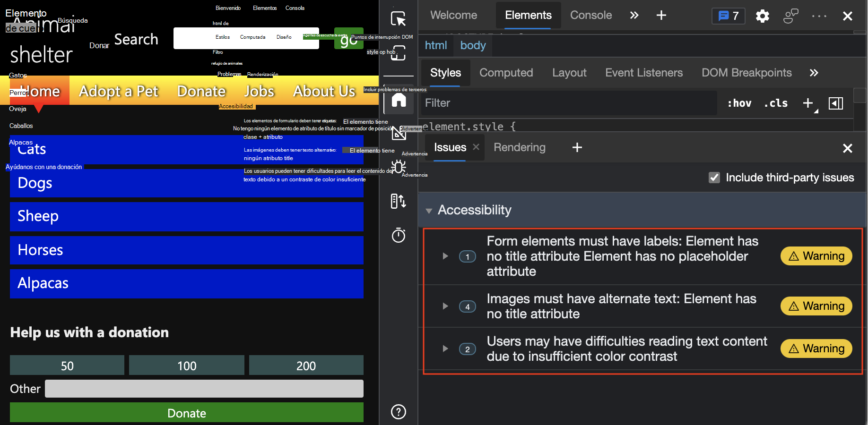Open DevTools settings gear
The image size is (868, 425).
click(x=762, y=16)
